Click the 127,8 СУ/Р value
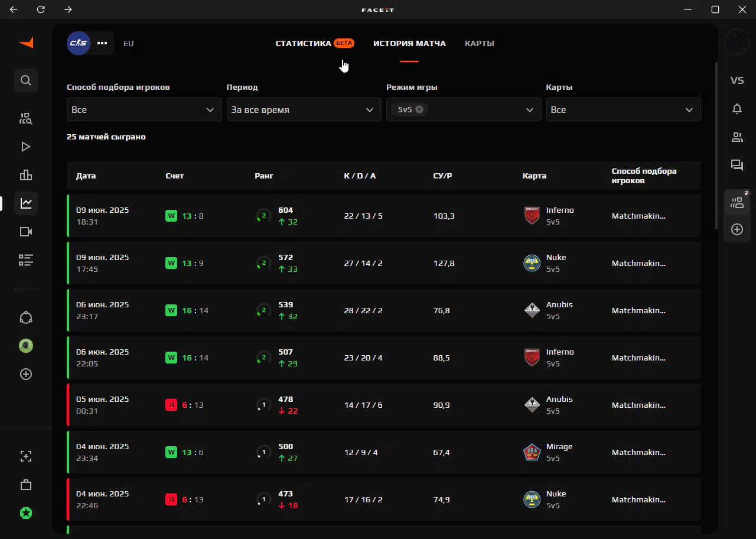The image size is (756, 539). click(444, 263)
